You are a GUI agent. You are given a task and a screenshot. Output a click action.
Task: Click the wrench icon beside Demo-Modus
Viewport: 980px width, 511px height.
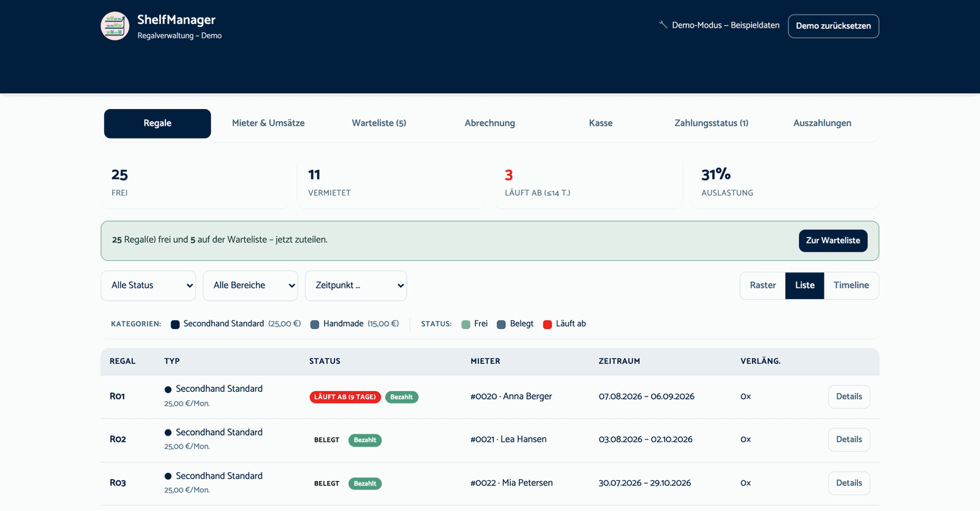663,25
